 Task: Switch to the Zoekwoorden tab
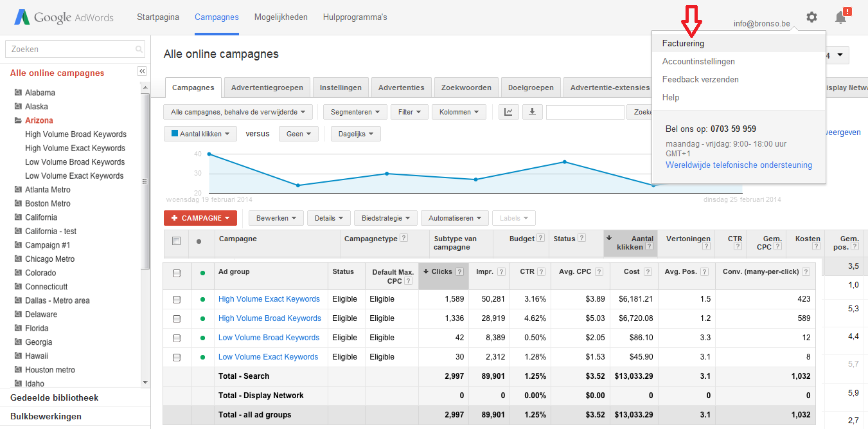point(466,87)
